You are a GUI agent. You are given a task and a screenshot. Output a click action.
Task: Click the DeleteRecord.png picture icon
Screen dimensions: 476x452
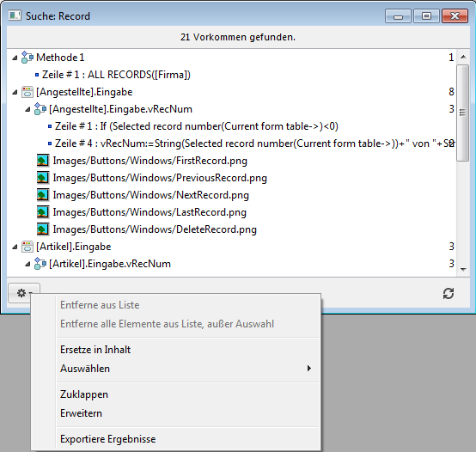point(43,229)
